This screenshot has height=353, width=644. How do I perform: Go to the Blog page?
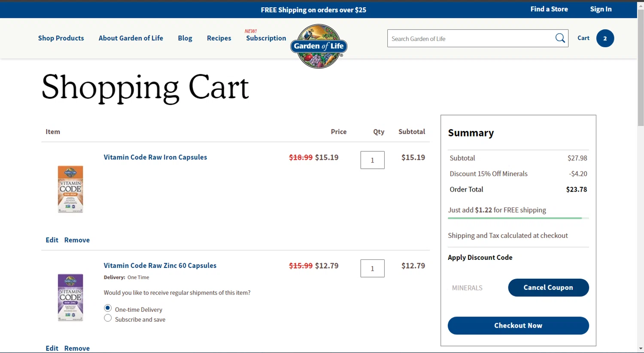185,38
